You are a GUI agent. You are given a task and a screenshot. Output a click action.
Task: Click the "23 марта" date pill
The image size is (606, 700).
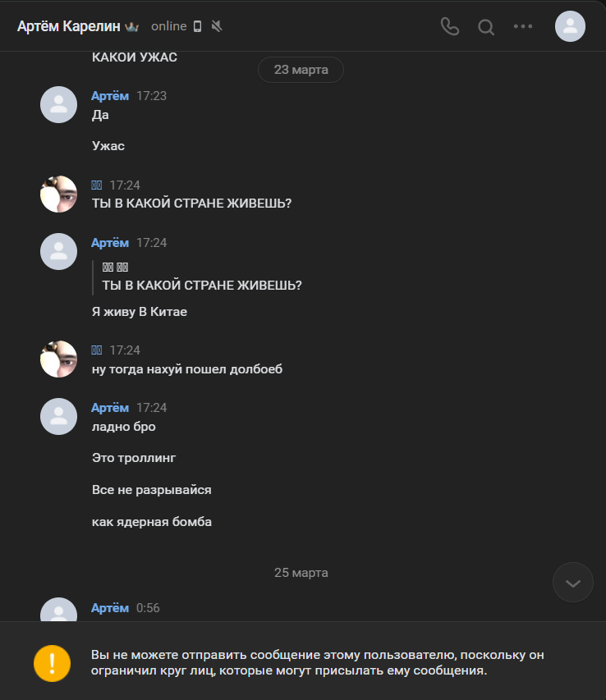tap(301, 70)
